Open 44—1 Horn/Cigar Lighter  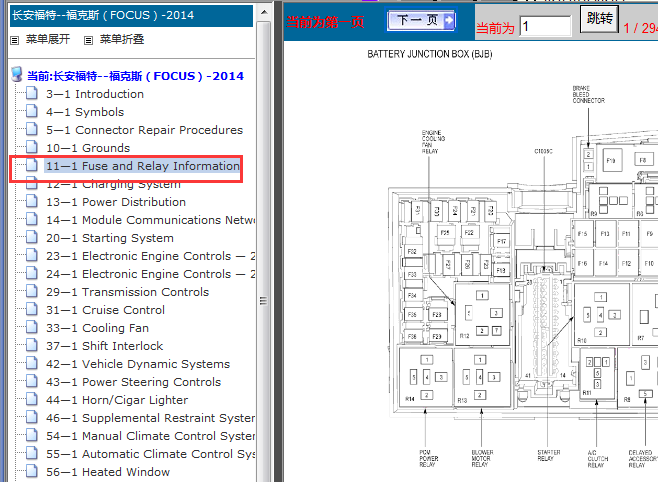coord(117,401)
